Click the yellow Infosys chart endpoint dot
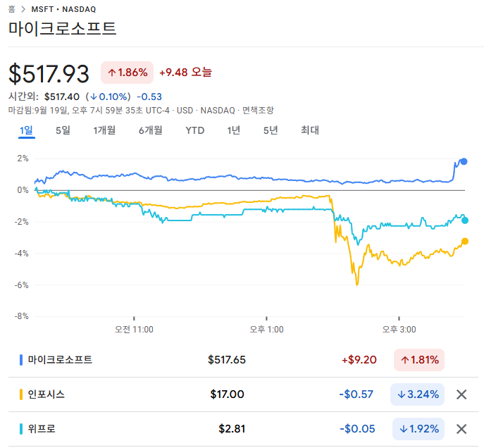This screenshot has width=484, height=448. [464, 242]
